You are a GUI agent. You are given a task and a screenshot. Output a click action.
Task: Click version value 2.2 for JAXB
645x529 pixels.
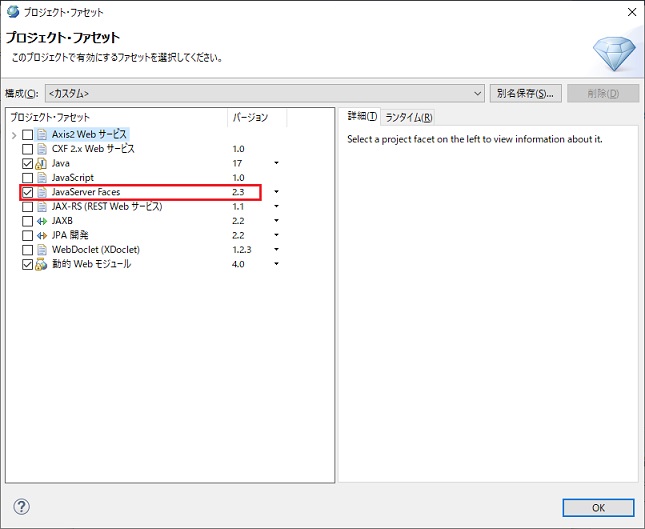click(x=238, y=221)
